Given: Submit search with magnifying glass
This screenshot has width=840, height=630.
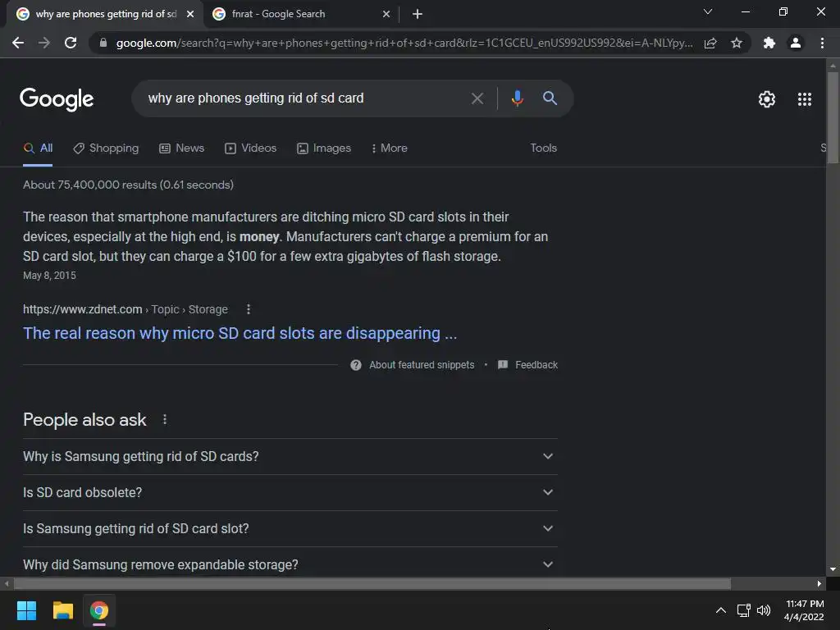Looking at the screenshot, I should pos(550,98).
